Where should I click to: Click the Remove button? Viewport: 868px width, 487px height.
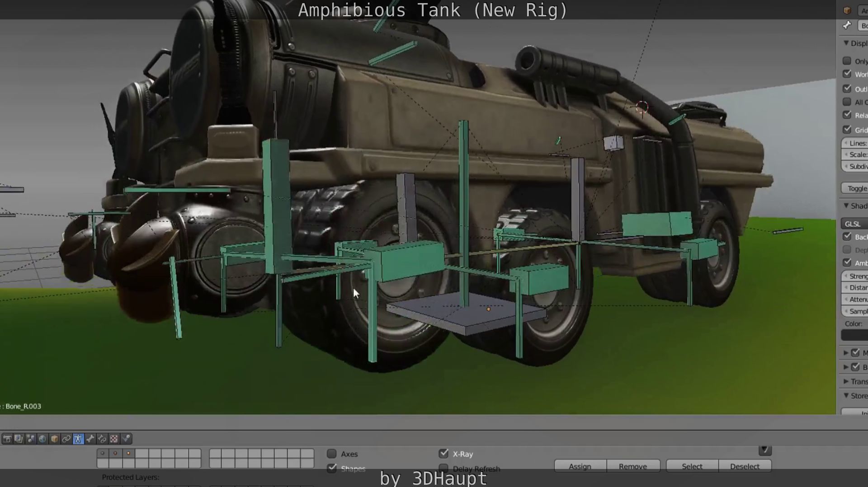[633, 466]
